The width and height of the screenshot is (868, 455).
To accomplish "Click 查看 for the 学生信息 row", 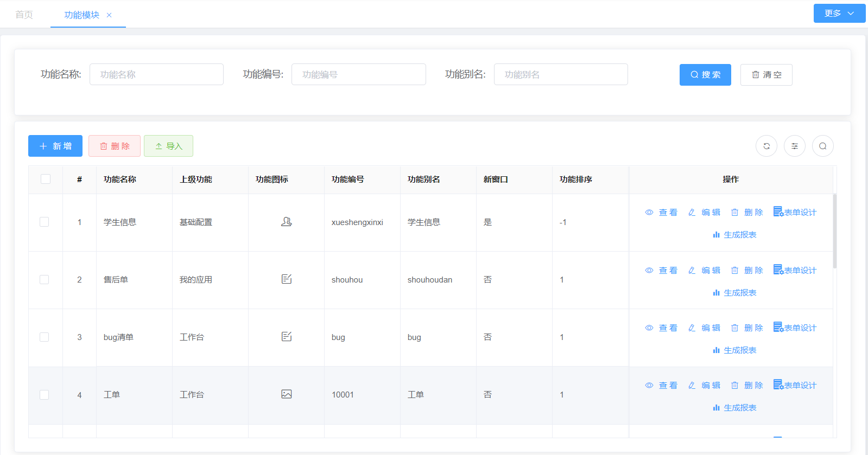I will pyautogui.click(x=661, y=213).
